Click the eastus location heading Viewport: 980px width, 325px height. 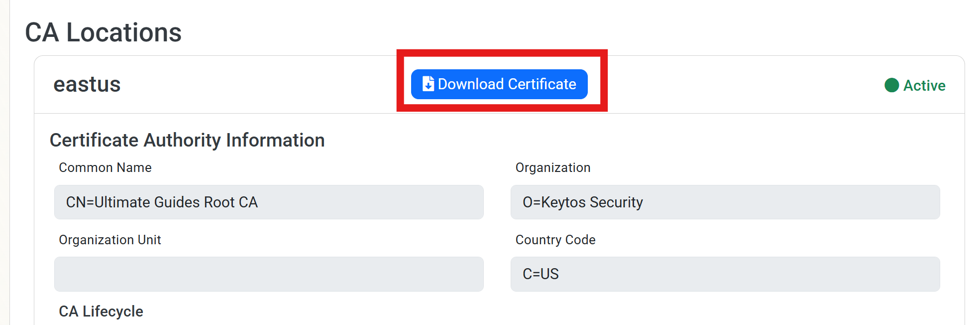coord(87,84)
